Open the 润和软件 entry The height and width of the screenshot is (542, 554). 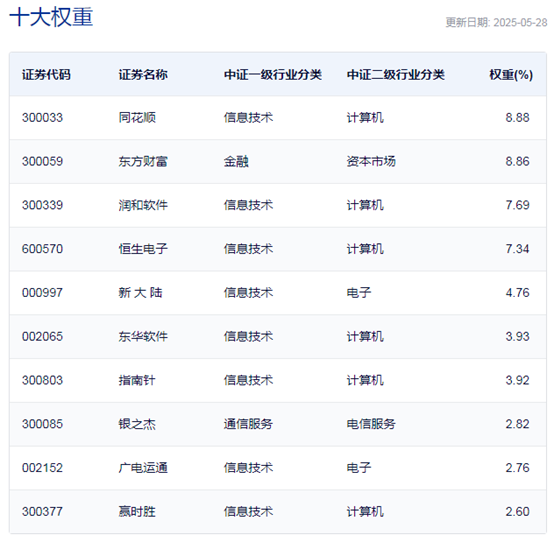143,205
